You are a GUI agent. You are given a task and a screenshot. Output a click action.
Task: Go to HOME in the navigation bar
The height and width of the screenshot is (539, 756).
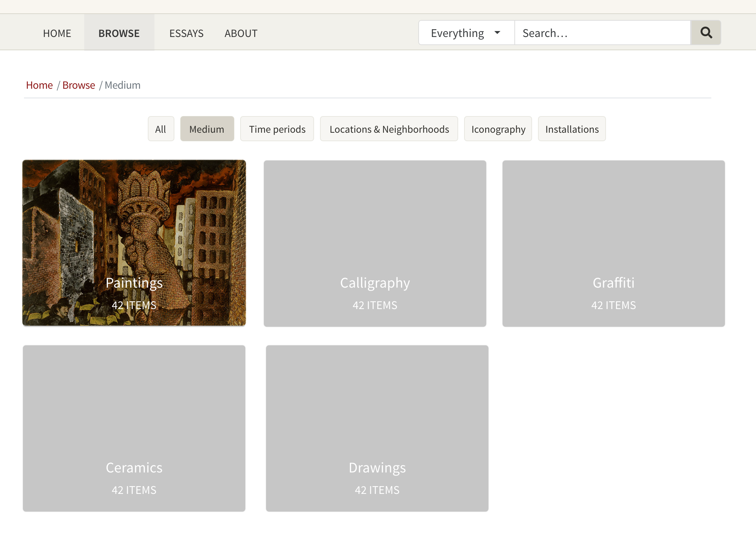click(57, 33)
